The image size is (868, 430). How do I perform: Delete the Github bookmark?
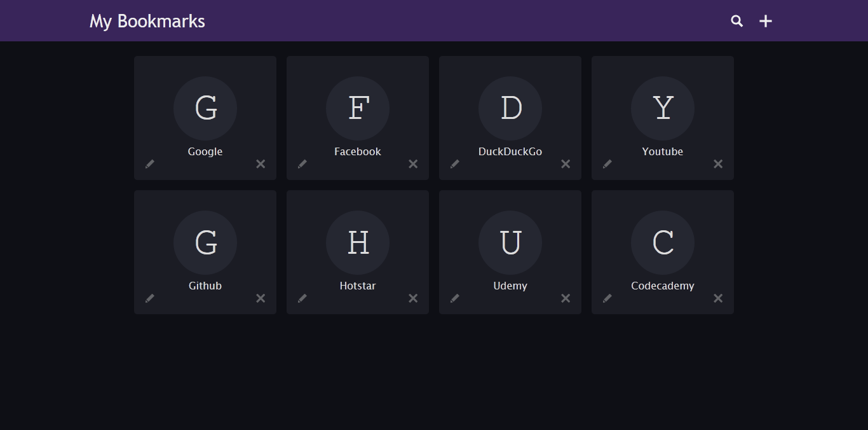(261, 298)
